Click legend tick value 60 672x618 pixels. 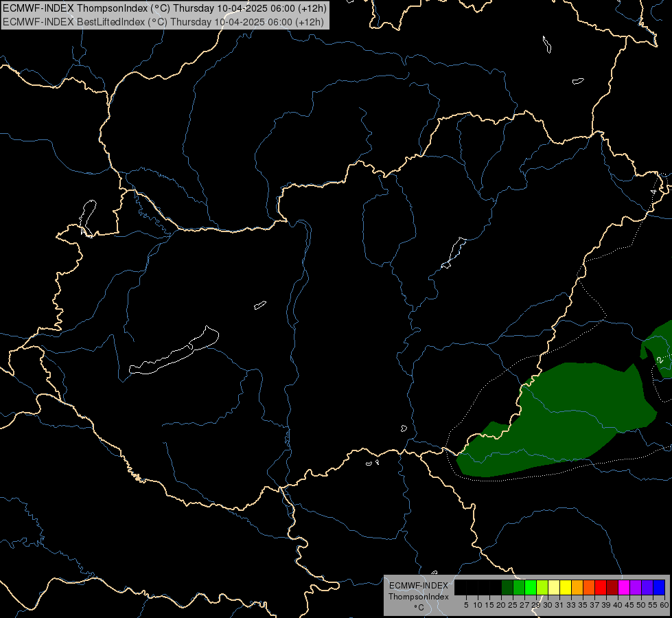coord(664,605)
